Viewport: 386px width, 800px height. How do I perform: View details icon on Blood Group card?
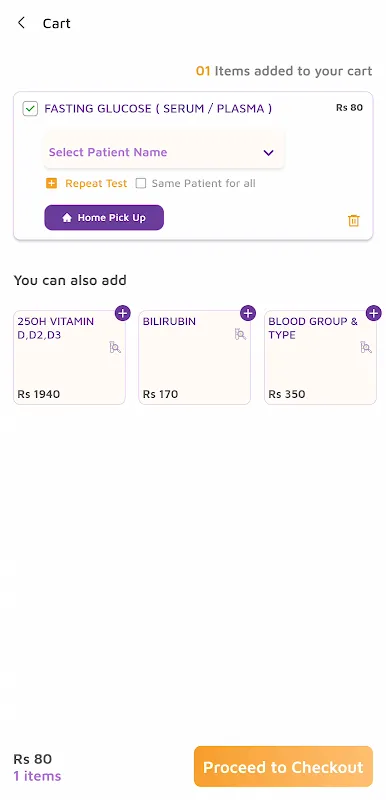tap(366, 347)
